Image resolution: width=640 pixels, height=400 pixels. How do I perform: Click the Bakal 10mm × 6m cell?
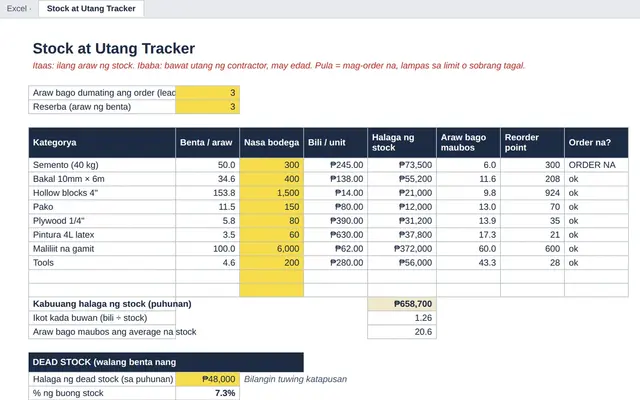tap(102, 179)
